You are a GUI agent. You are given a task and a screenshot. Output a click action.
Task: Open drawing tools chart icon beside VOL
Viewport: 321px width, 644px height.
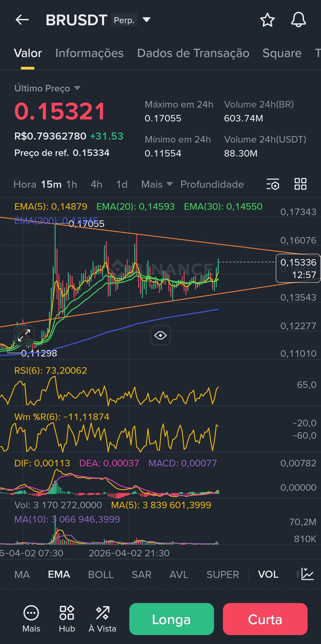307,574
